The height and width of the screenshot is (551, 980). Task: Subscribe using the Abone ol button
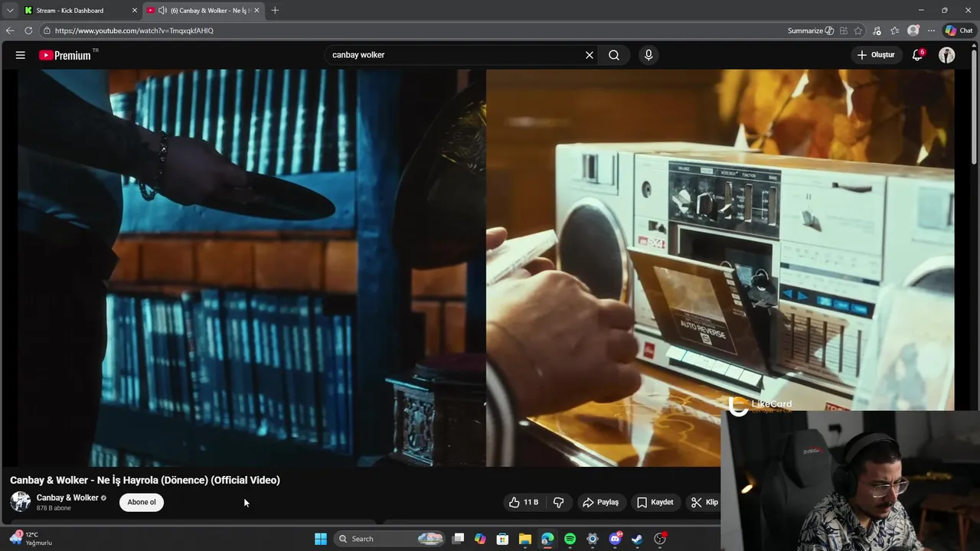[142, 502]
